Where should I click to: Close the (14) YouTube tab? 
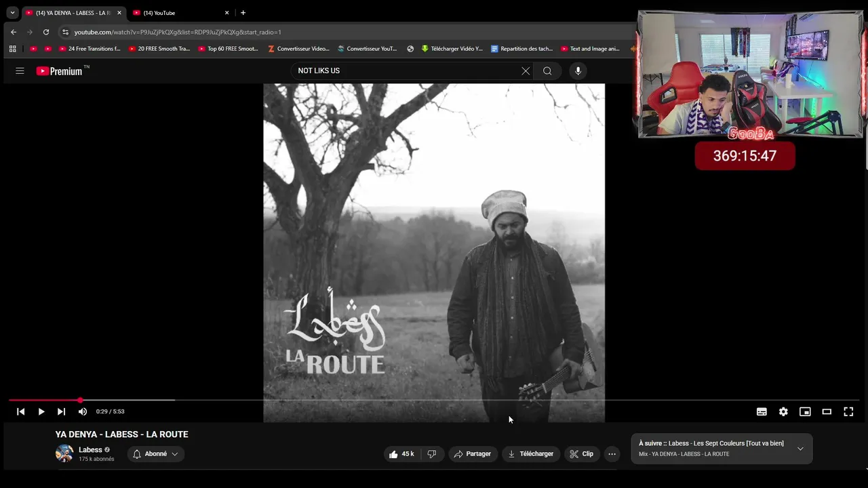click(x=226, y=13)
